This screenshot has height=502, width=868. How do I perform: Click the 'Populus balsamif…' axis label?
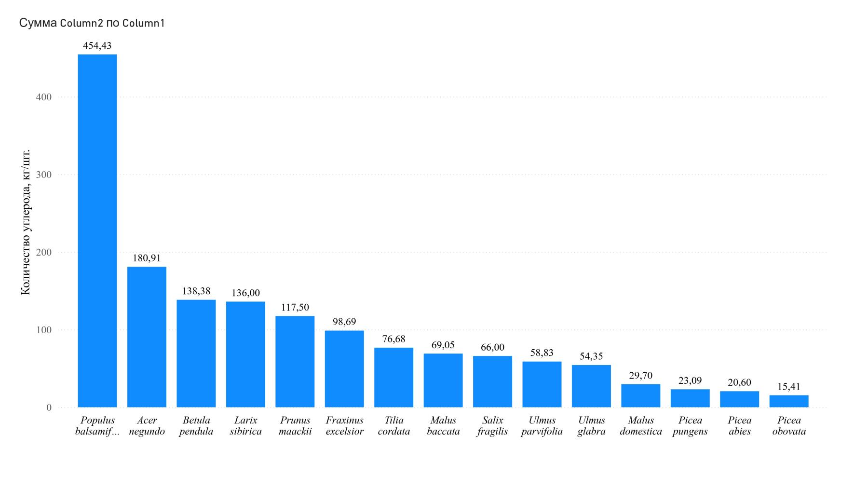pos(97,426)
